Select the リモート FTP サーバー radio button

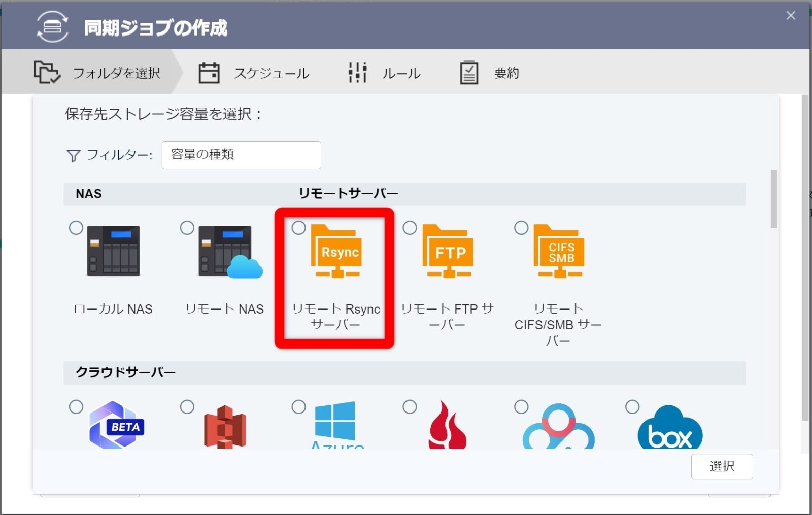[410, 228]
